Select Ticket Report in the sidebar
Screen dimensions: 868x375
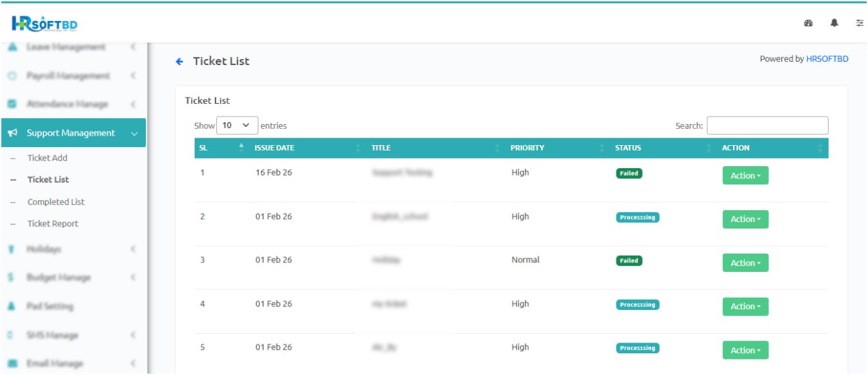[x=53, y=224]
